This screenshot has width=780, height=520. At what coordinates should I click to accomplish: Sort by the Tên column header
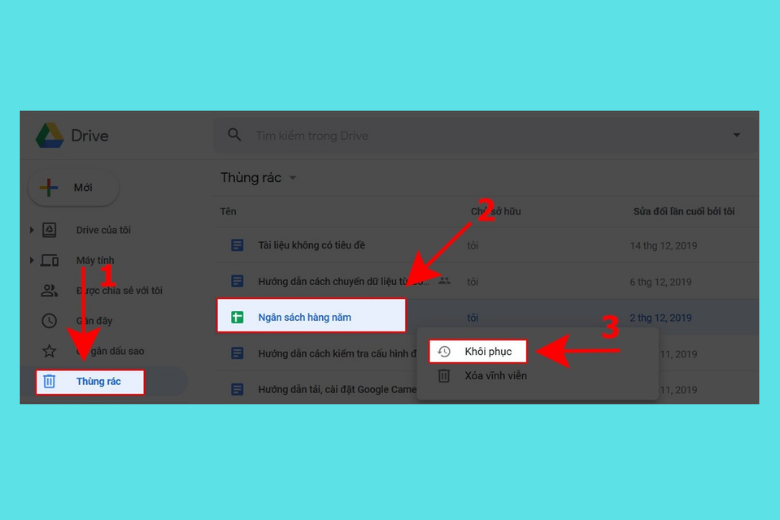(x=228, y=211)
